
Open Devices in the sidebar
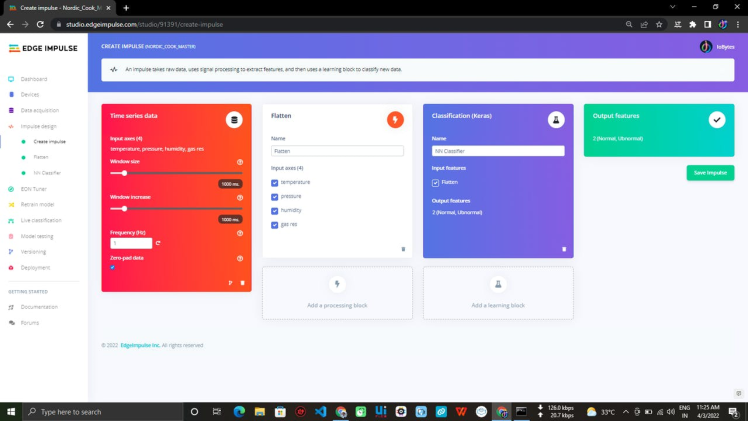30,94
